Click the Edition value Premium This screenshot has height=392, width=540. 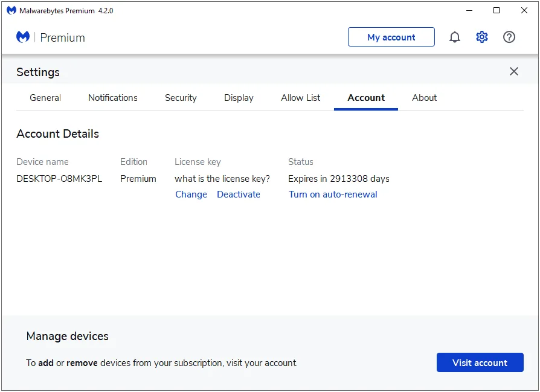[138, 179]
